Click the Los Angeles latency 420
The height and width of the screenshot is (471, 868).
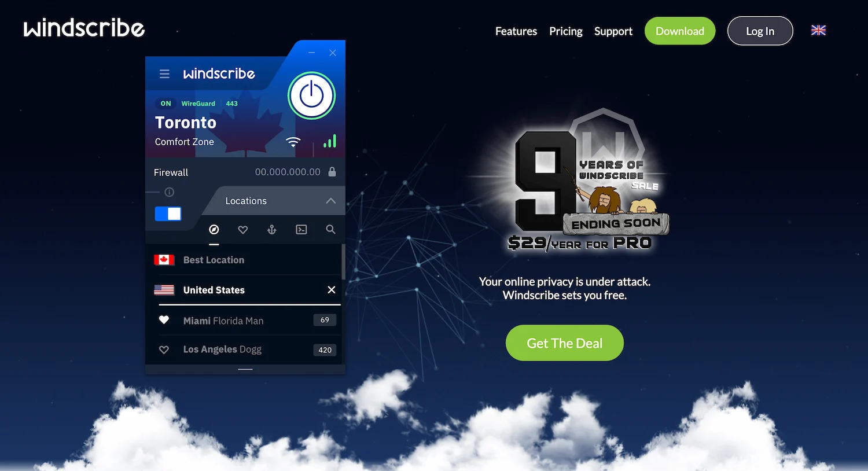pos(325,349)
